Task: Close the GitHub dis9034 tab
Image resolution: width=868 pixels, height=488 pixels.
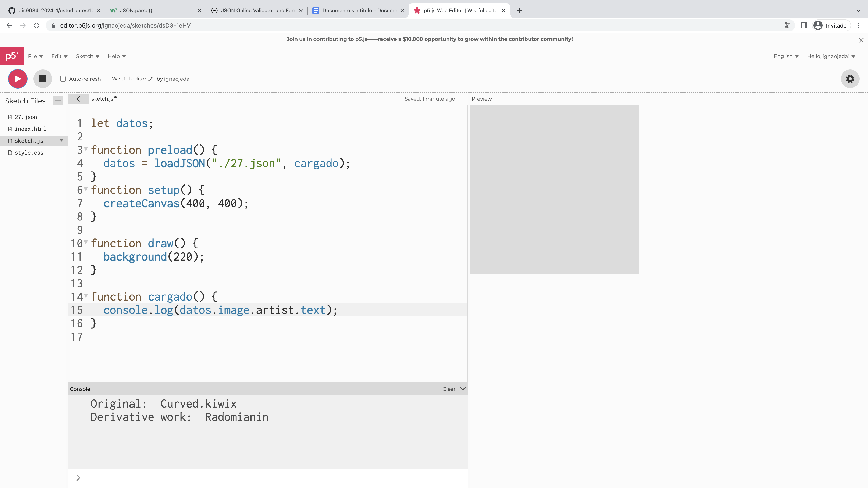Action: click(98, 10)
